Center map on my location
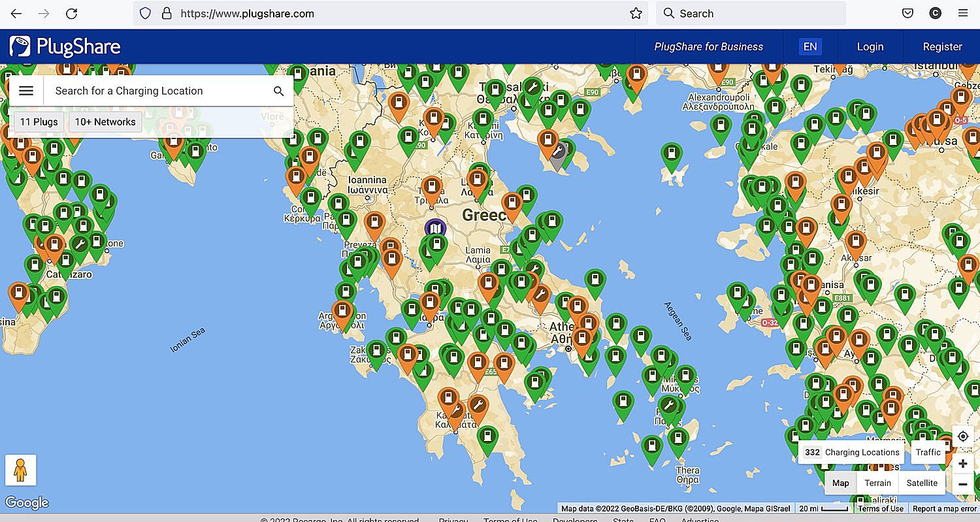This screenshot has height=522, width=980. point(963,436)
